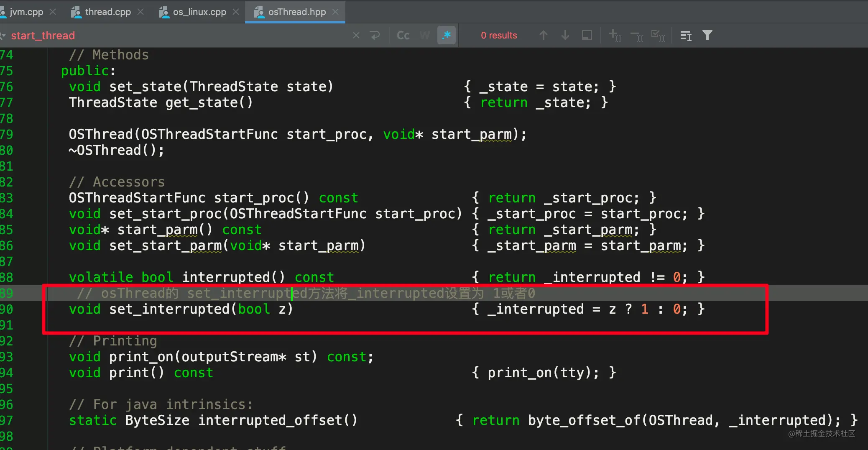The height and width of the screenshot is (450, 868).
Task: Click the new line icon in search field
Action: [x=375, y=36]
